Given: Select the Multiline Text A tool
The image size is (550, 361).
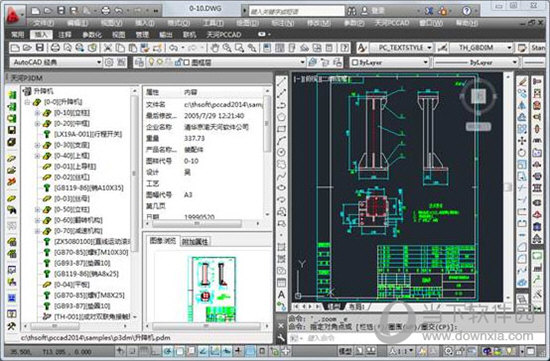Looking at the screenshot, I should pos(281,294).
